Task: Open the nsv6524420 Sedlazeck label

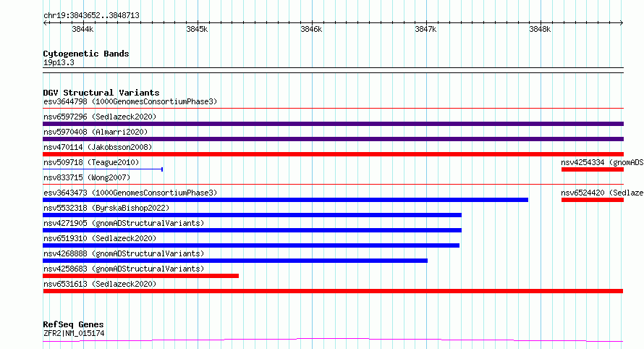Action: (602, 193)
